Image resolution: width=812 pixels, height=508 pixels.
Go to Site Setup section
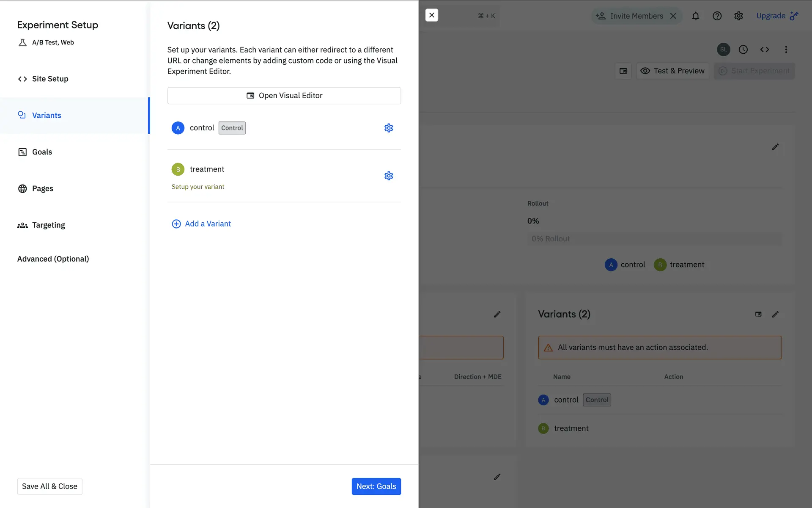pyautogui.click(x=50, y=79)
